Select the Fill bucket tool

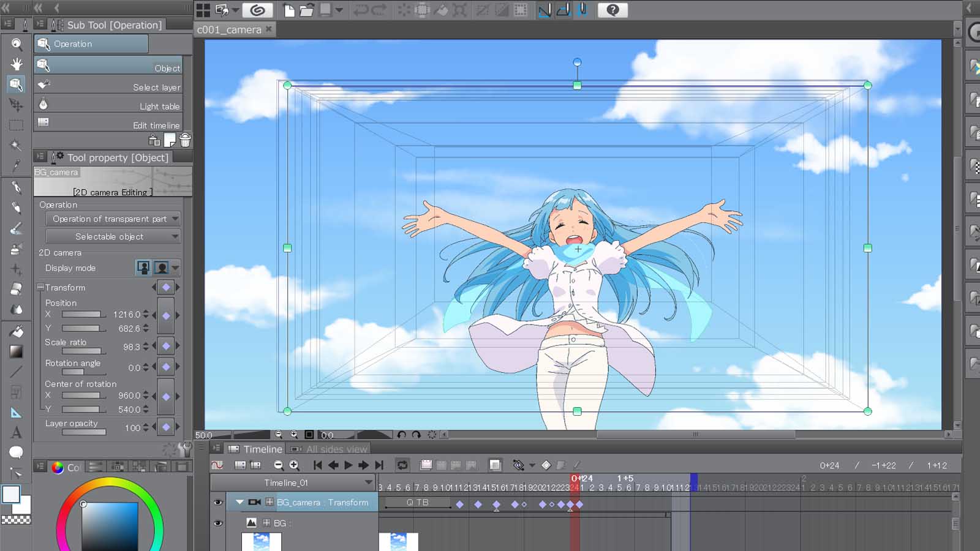pos(17,331)
